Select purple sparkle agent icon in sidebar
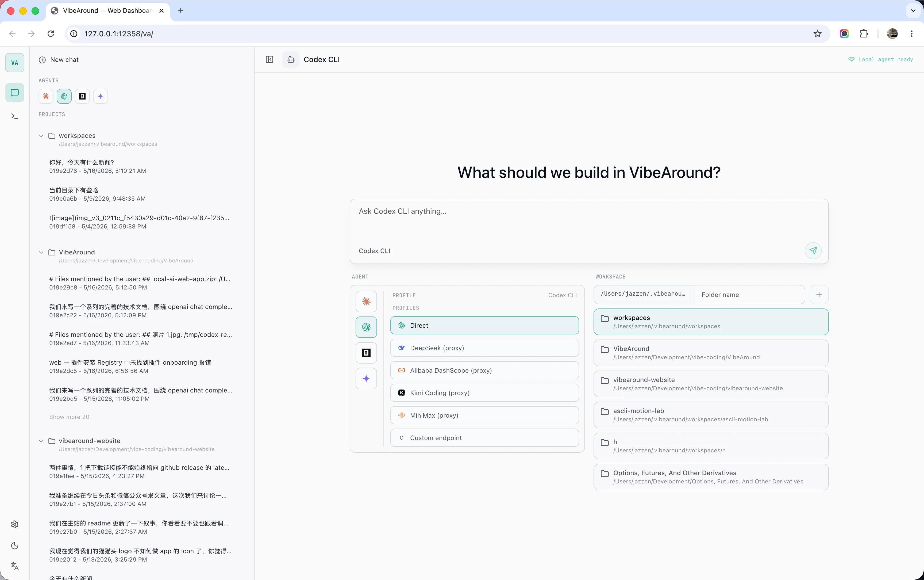 (101, 96)
